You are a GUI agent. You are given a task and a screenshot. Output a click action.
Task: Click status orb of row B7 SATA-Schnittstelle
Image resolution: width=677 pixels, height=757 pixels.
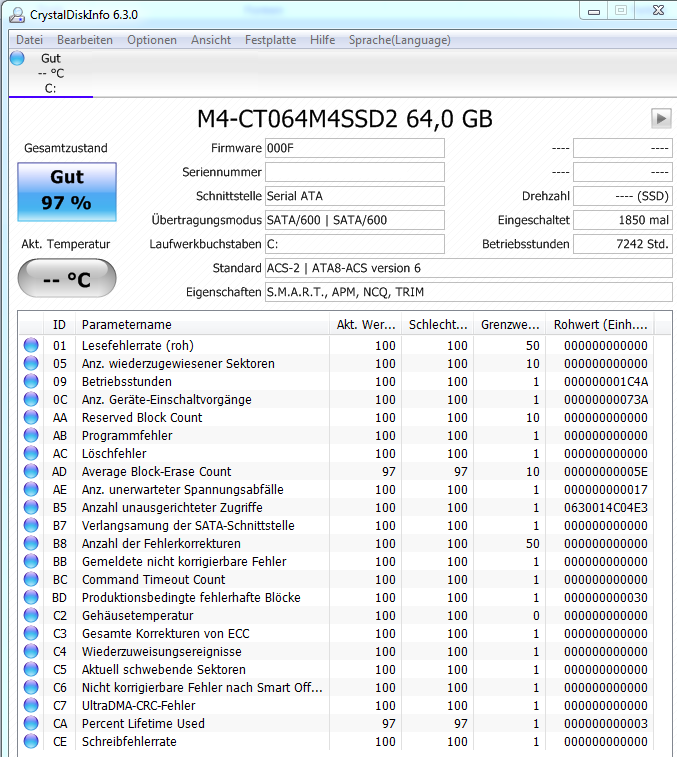pyautogui.click(x=31, y=525)
